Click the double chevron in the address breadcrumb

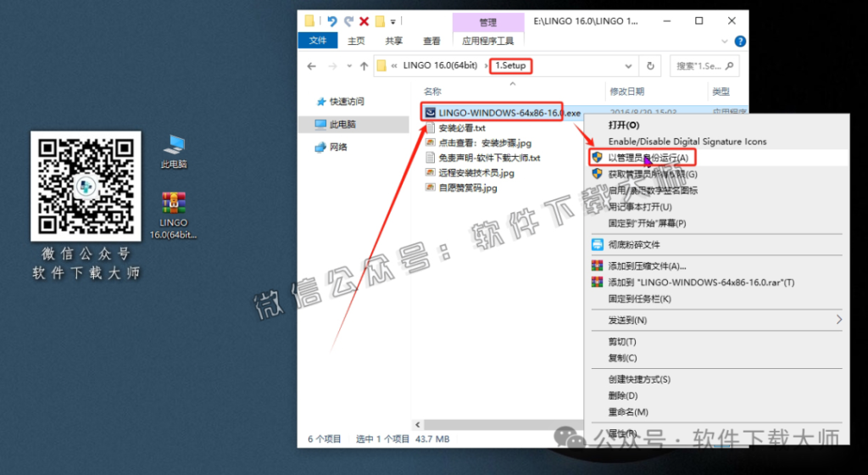click(x=394, y=66)
